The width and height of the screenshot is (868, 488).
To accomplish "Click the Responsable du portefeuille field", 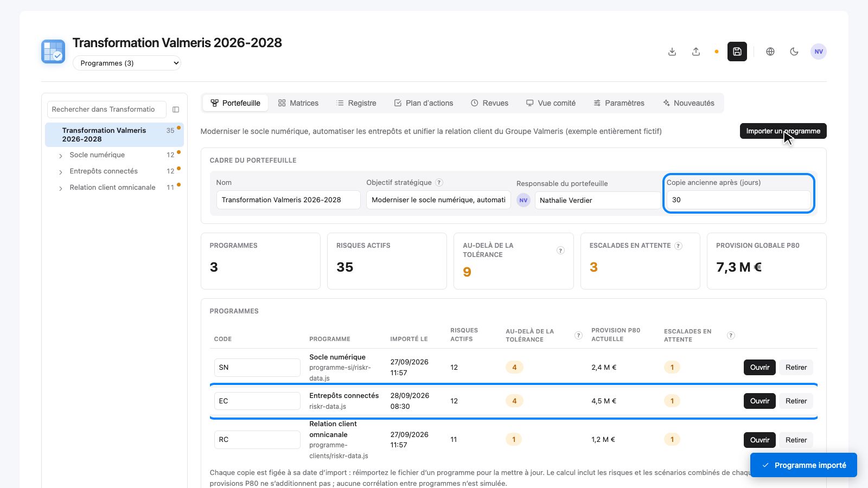I will pyautogui.click(x=598, y=200).
